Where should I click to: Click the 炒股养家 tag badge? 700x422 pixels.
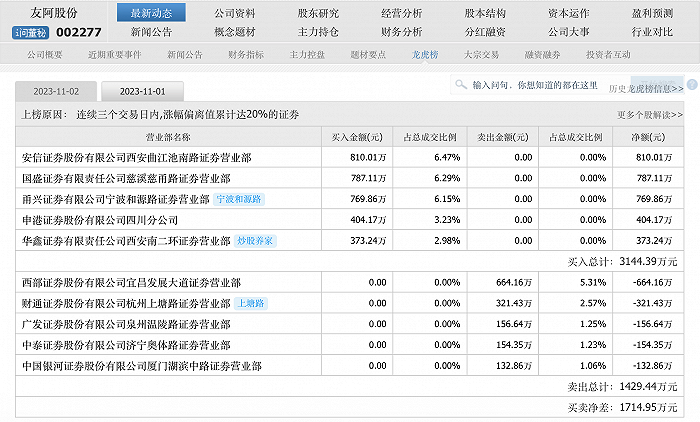(x=258, y=241)
